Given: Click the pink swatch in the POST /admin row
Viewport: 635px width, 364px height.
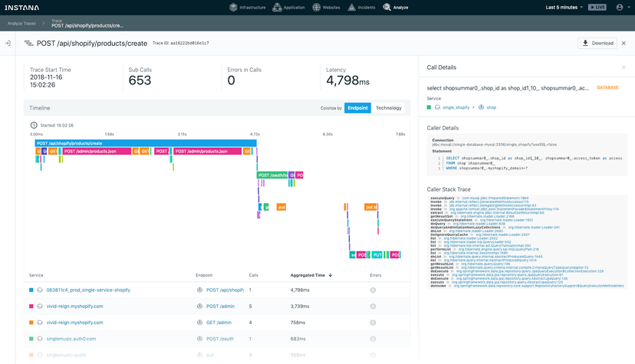Looking at the screenshot, I should [31, 307].
